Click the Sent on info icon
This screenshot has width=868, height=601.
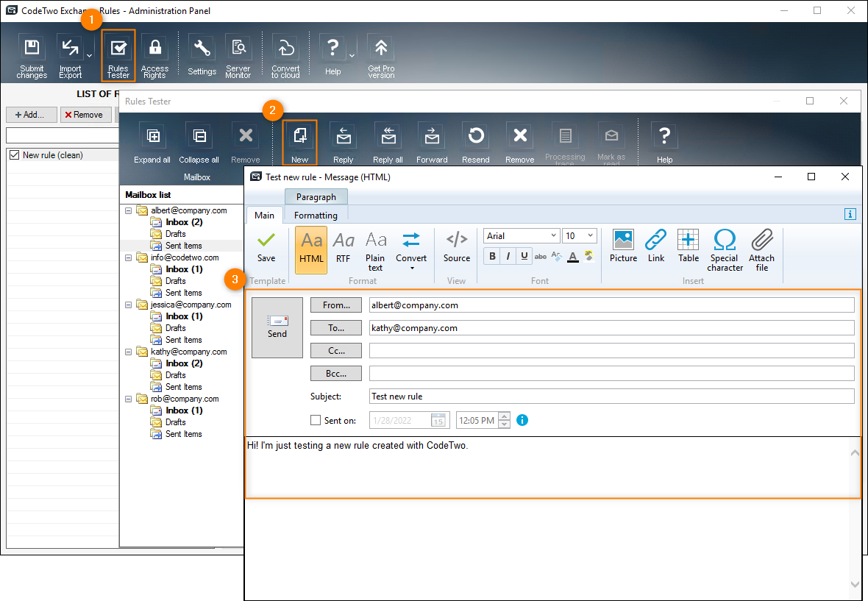pos(522,420)
